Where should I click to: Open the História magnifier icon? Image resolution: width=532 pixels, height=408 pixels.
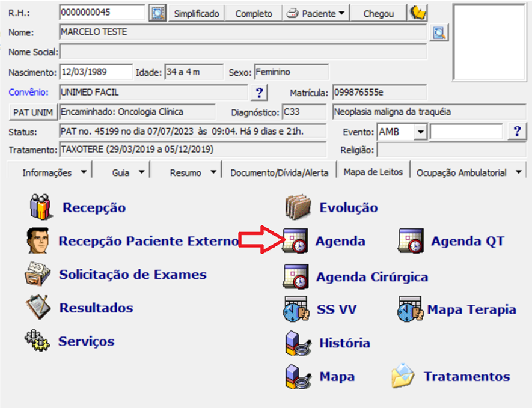tap(298, 343)
